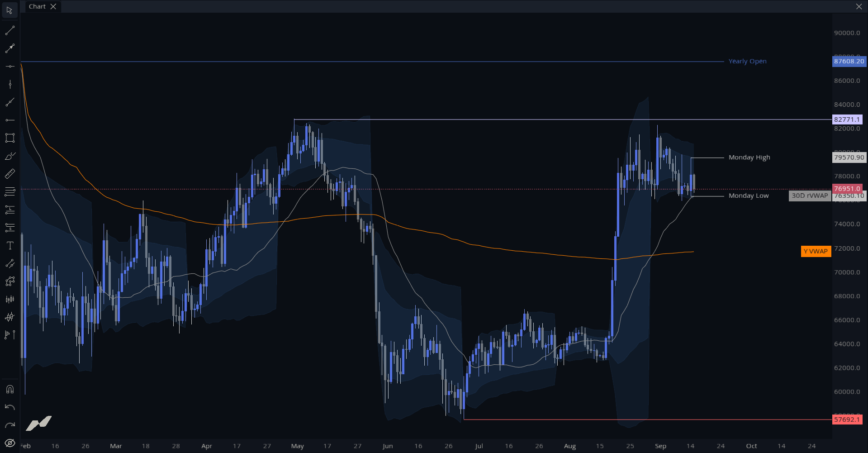Close the Chart tab with its X
The height and width of the screenshot is (453, 868).
pyautogui.click(x=53, y=6)
